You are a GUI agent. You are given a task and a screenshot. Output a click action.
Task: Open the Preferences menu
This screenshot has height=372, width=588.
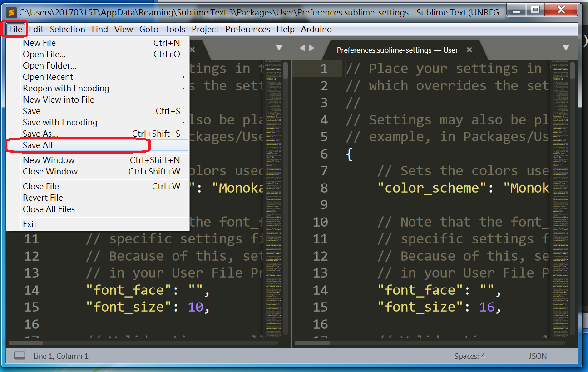pos(247,29)
